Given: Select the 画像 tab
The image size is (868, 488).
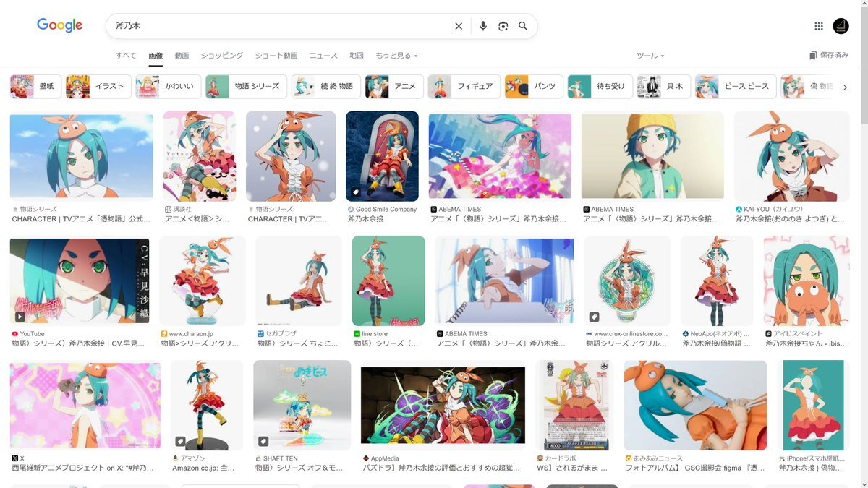Looking at the screenshot, I should coord(156,56).
